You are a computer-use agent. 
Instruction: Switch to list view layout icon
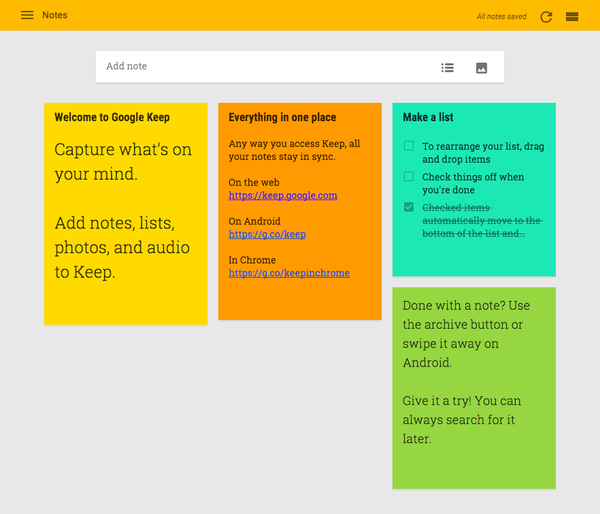572,17
